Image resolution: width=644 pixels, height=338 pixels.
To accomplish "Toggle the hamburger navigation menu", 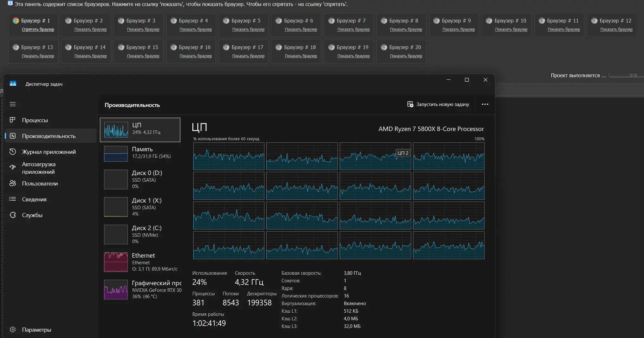I will (x=13, y=104).
